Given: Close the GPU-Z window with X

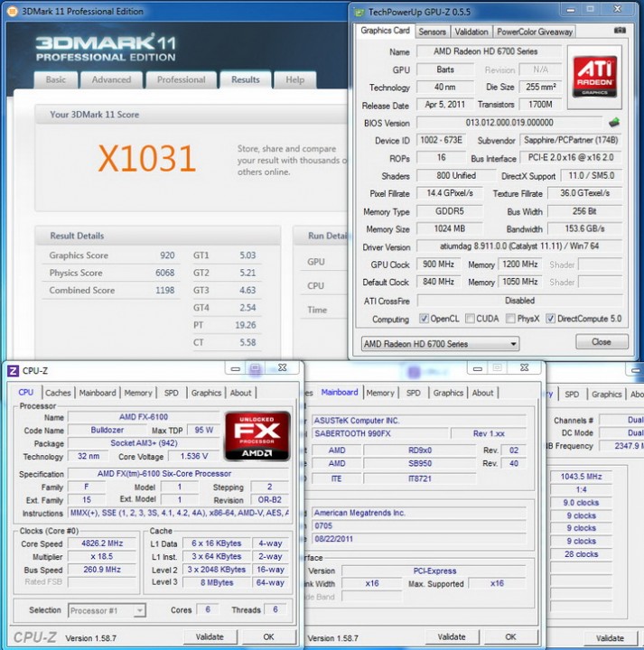Looking at the screenshot, I should pos(617,9).
